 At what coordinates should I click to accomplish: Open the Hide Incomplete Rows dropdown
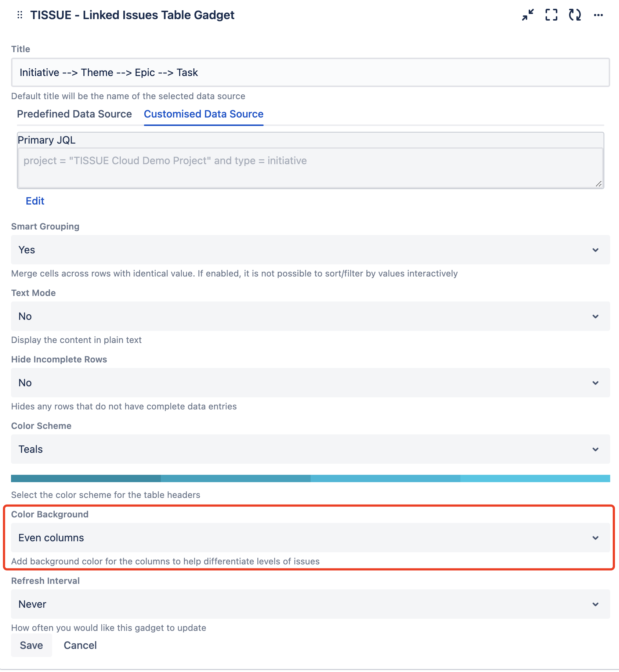point(310,383)
